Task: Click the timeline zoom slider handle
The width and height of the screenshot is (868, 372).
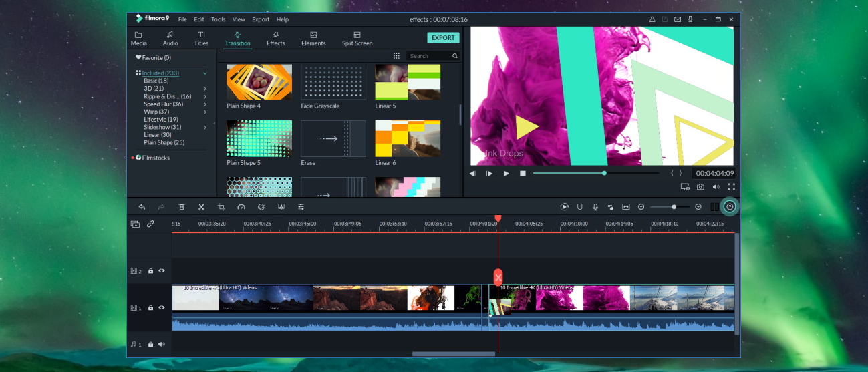Action: 674,207
